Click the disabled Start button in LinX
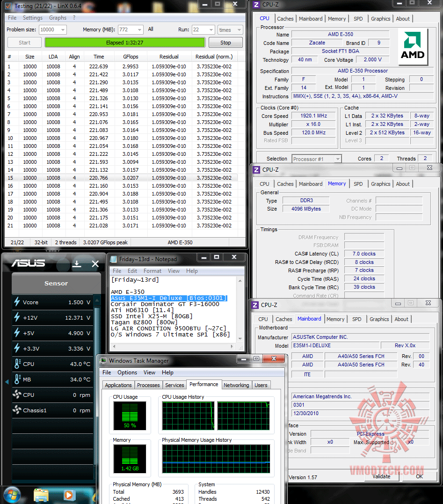The image size is (443, 504). tap(24, 43)
